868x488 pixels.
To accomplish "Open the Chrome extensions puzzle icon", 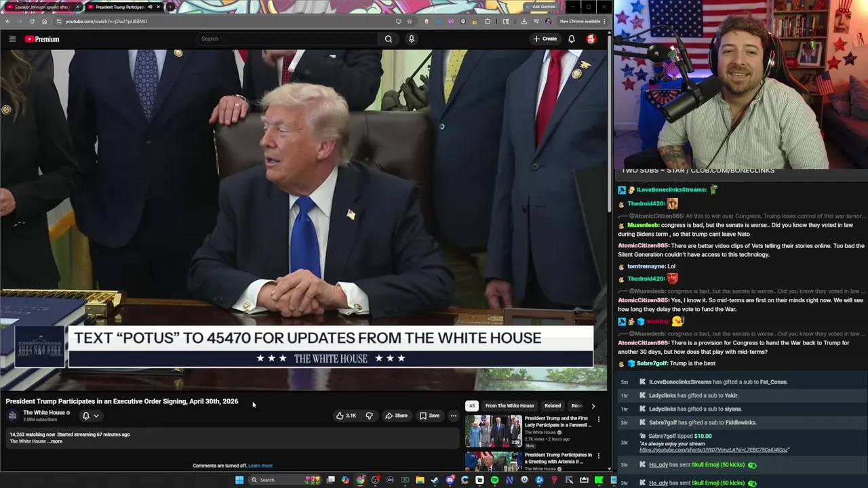I will click(488, 21).
